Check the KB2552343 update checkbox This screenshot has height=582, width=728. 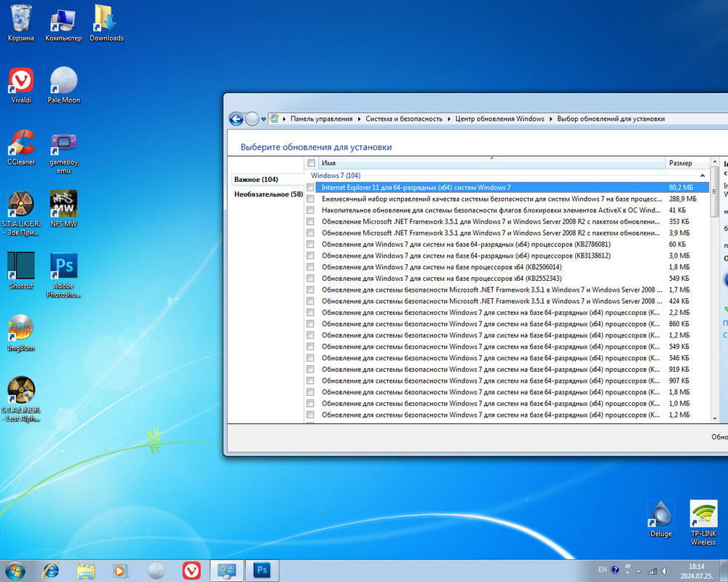(x=310, y=279)
